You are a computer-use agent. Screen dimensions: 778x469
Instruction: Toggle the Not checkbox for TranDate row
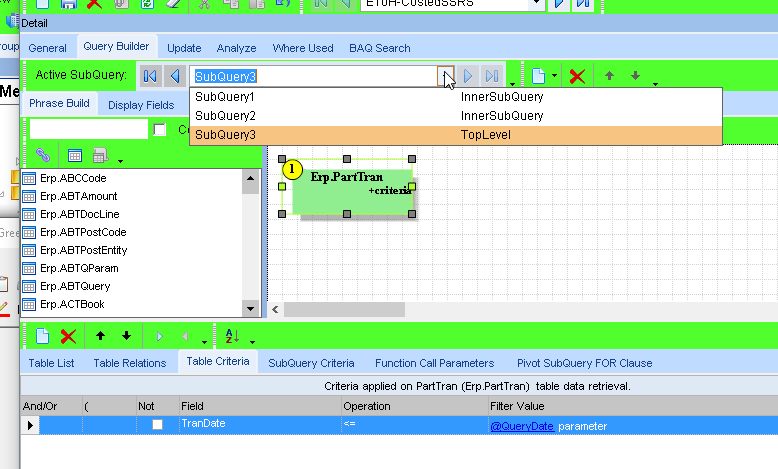[157, 424]
